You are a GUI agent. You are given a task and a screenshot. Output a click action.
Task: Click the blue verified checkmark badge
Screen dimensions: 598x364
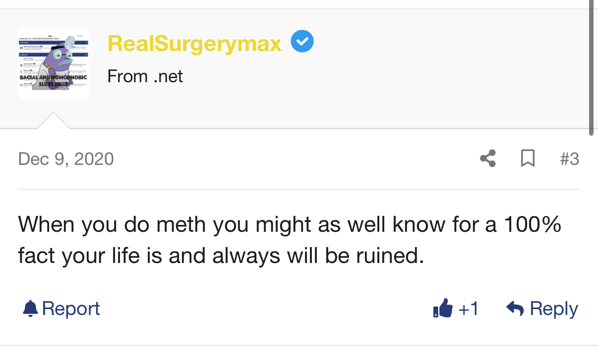(302, 42)
